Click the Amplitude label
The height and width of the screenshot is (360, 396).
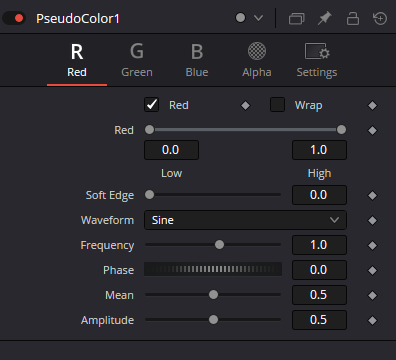107,320
